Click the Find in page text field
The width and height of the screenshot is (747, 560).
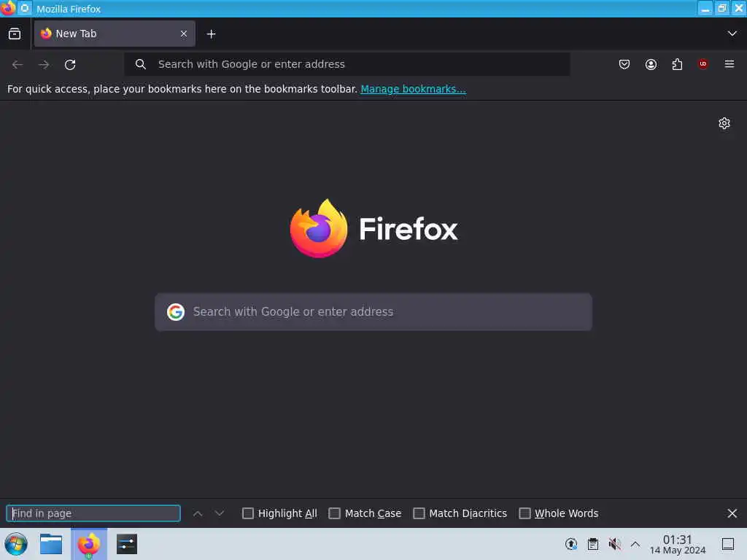coord(93,513)
